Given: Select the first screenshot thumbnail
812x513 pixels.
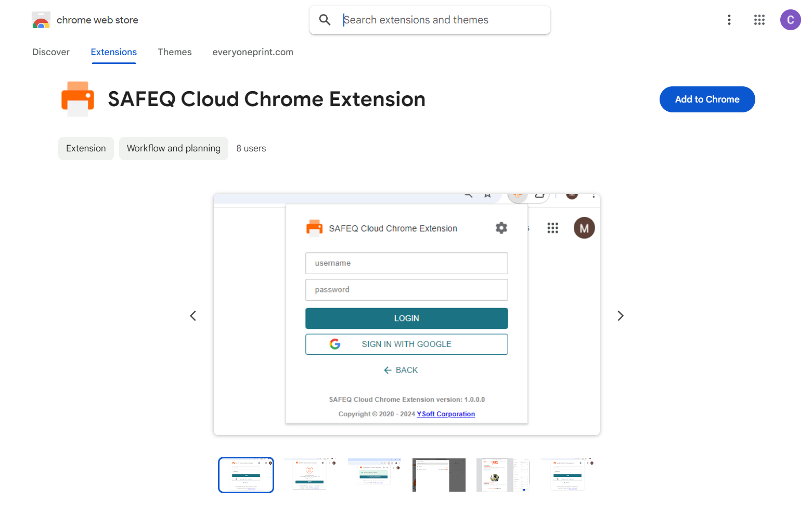Looking at the screenshot, I should [x=246, y=474].
